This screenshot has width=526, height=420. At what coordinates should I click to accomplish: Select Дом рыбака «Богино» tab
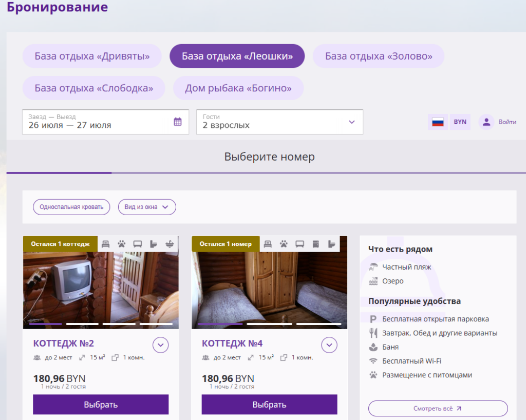(x=238, y=88)
